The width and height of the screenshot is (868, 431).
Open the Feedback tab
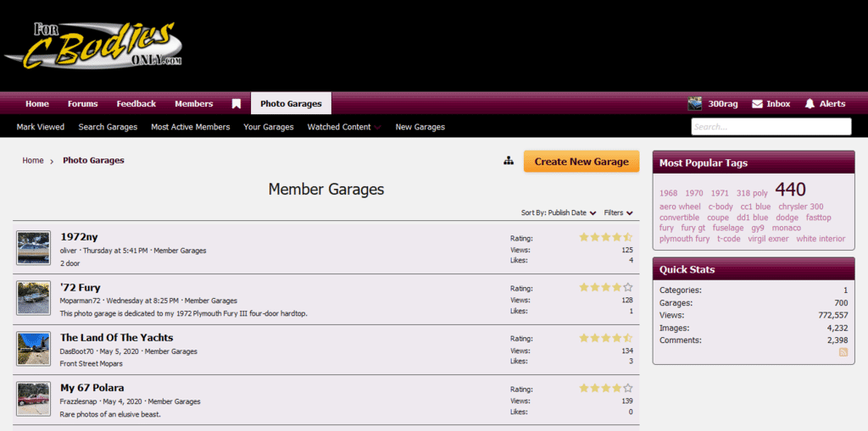coord(136,103)
